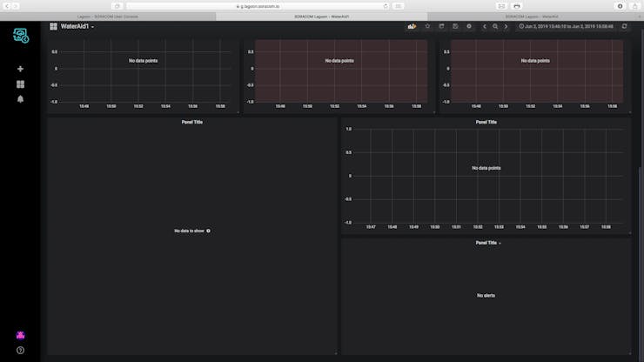Open the time range picker dropdown
This screenshot has height=362, width=644.
point(566,26)
